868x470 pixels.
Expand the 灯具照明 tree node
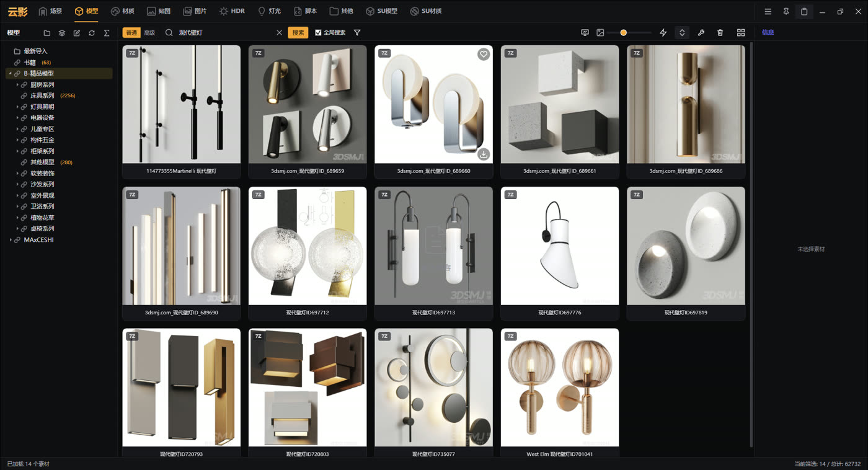pos(17,107)
